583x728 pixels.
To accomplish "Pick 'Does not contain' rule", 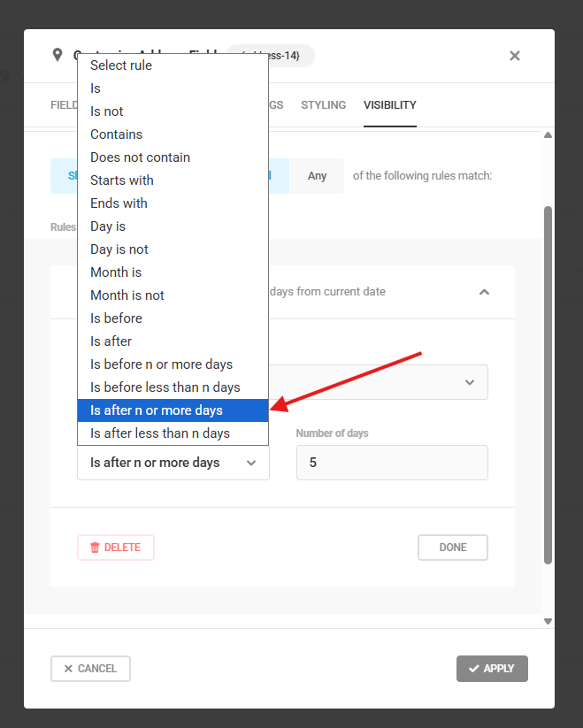I will coord(173,157).
